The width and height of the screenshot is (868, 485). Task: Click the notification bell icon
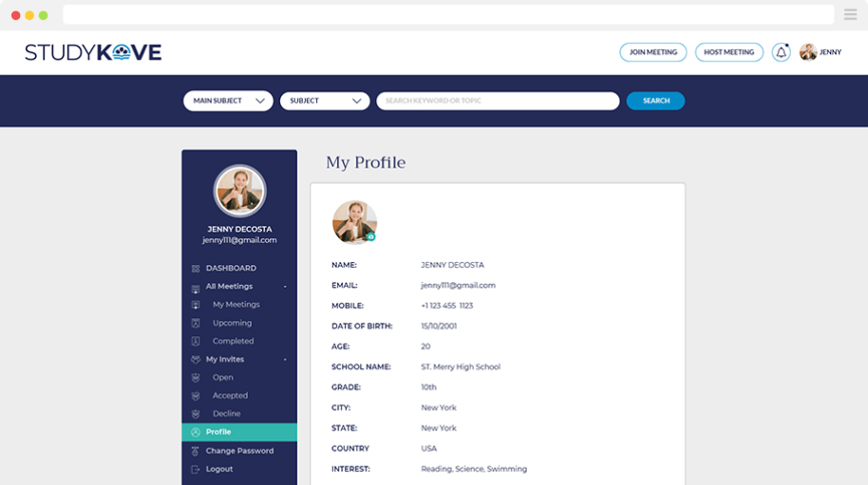(781, 52)
